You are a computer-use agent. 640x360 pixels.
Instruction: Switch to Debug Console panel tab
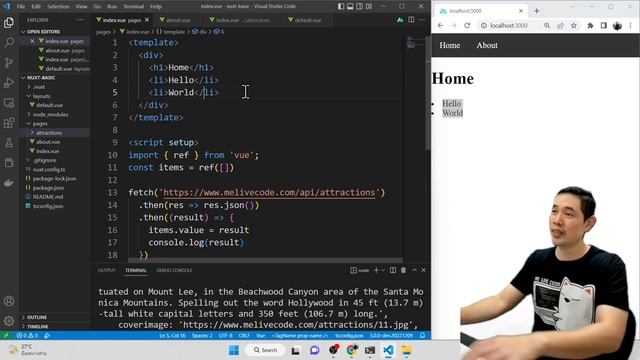pyautogui.click(x=174, y=270)
